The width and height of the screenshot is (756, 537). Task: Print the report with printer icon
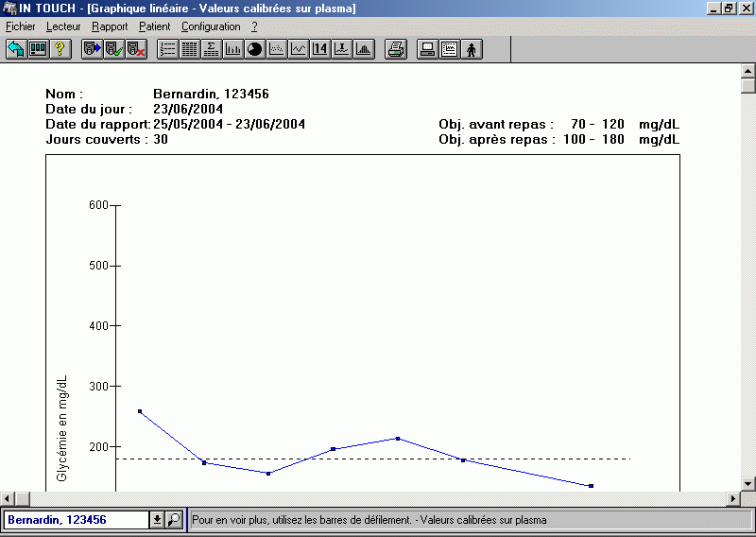click(396, 49)
